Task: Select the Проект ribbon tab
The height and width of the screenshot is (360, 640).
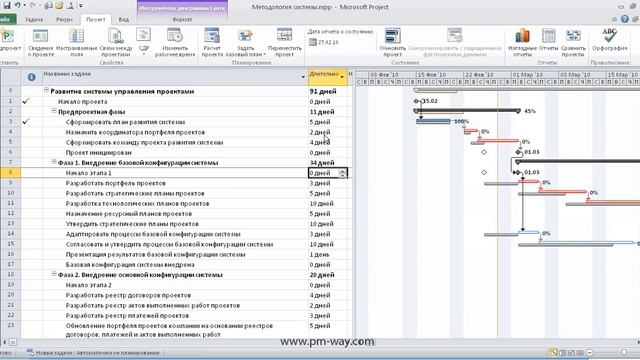Action: click(x=96, y=19)
